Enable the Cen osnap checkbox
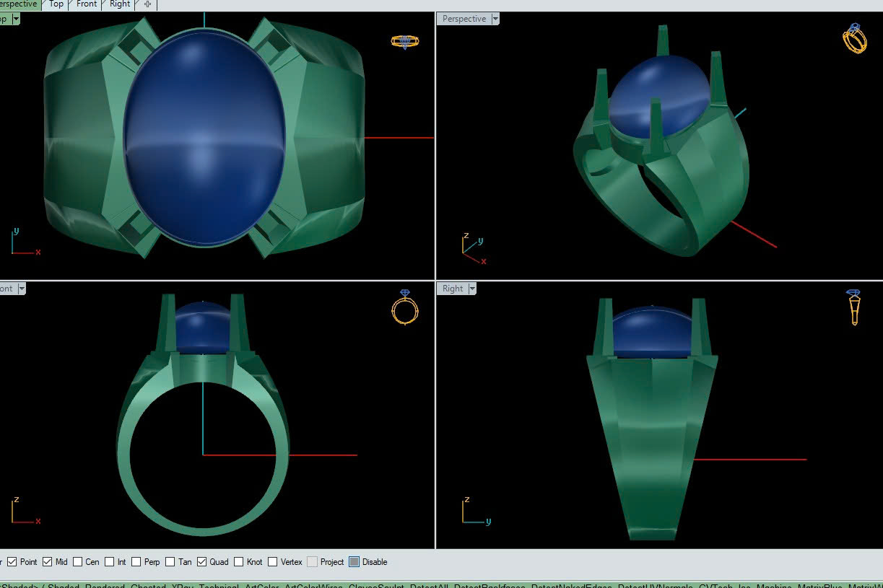The image size is (883, 588). point(77,562)
